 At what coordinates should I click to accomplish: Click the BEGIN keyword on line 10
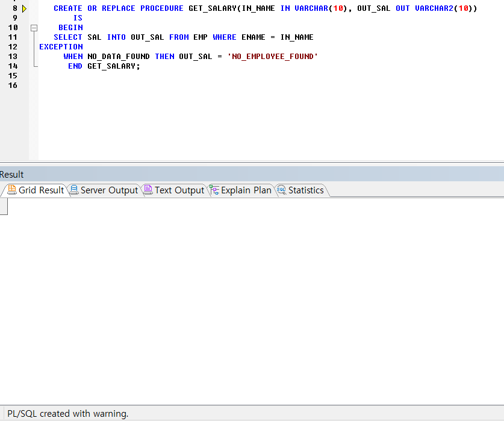coord(70,28)
